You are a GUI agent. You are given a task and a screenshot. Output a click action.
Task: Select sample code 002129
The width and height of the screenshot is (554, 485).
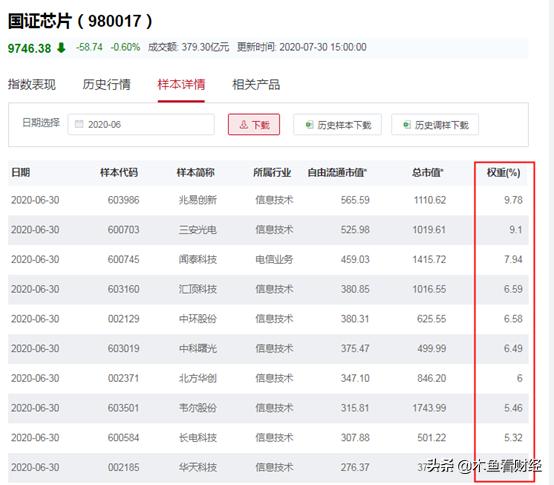(x=123, y=319)
